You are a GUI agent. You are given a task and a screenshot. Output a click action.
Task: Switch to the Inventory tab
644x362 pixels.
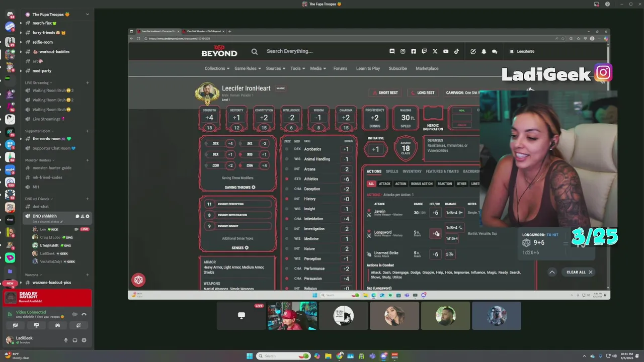(412, 171)
